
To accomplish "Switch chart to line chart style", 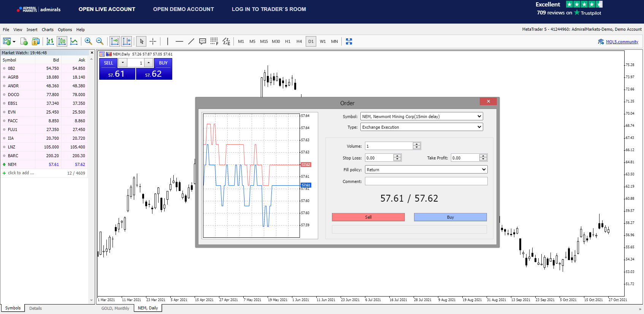I will click(x=74, y=41).
